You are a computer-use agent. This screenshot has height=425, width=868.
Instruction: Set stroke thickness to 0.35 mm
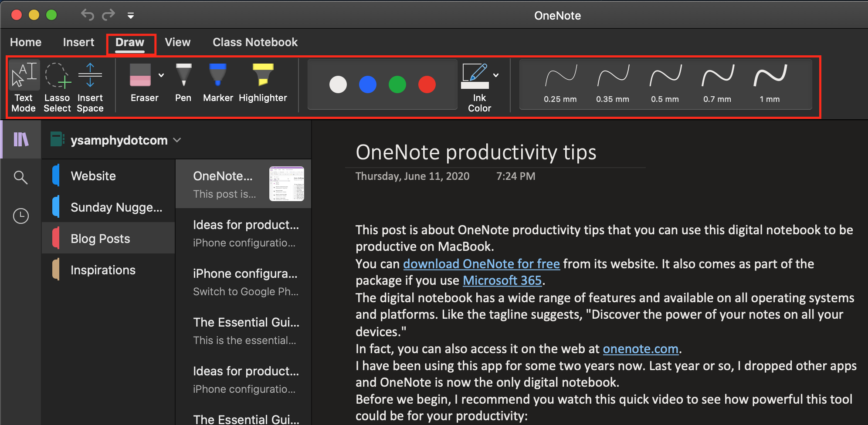click(x=613, y=84)
